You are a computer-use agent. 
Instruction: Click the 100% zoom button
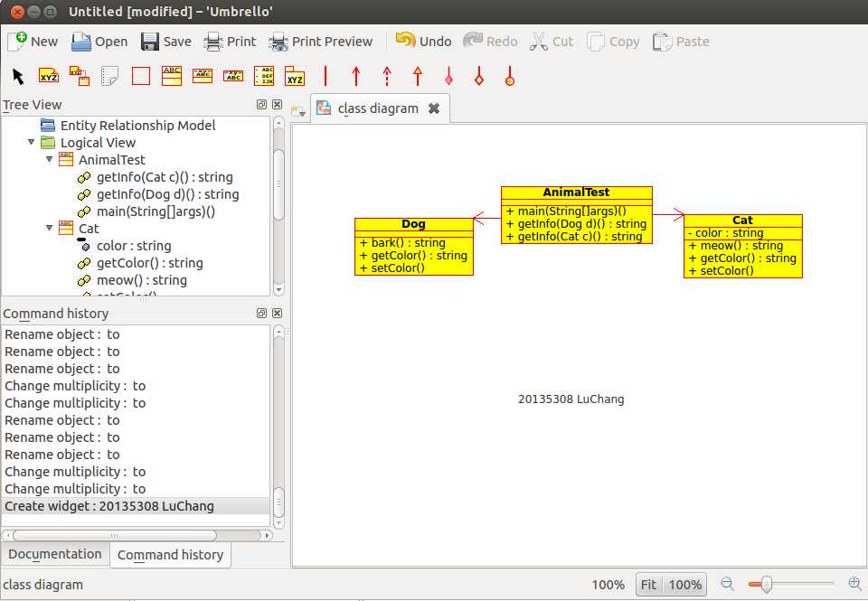pyautogui.click(x=684, y=585)
